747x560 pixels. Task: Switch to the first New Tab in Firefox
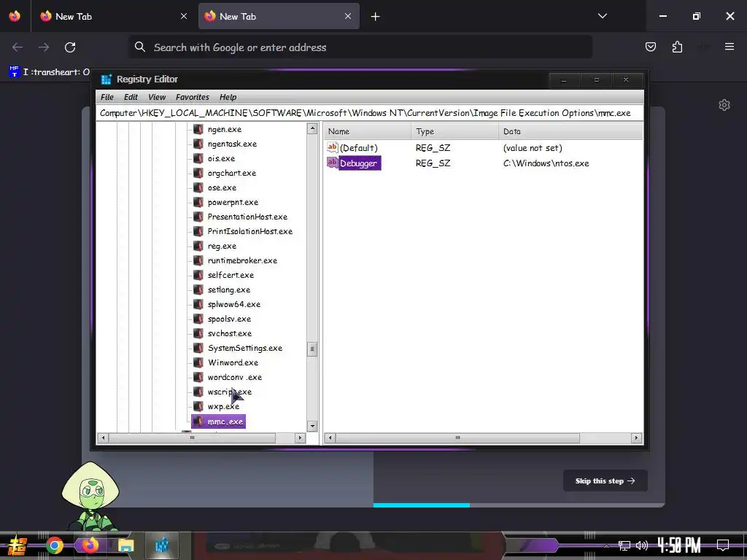pyautogui.click(x=113, y=16)
